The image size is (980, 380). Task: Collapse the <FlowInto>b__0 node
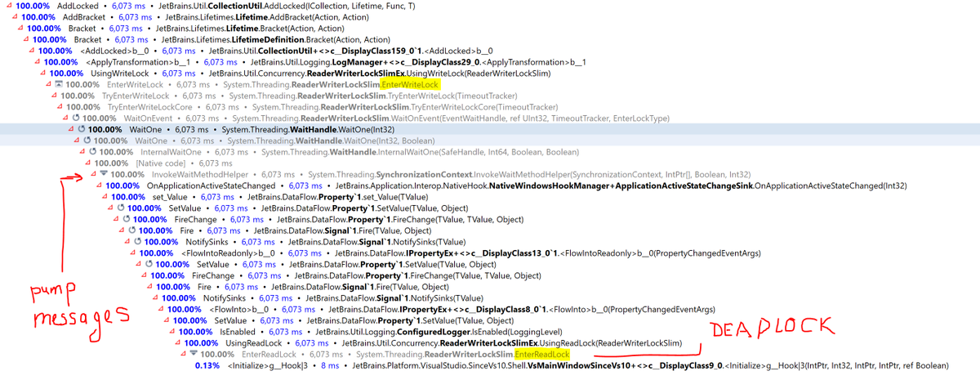pos(162,309)
